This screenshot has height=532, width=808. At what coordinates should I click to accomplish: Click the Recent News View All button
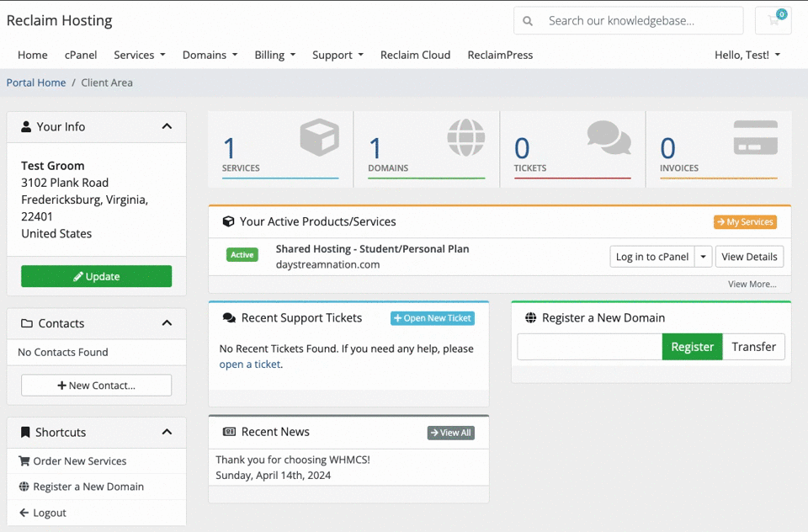451,433
